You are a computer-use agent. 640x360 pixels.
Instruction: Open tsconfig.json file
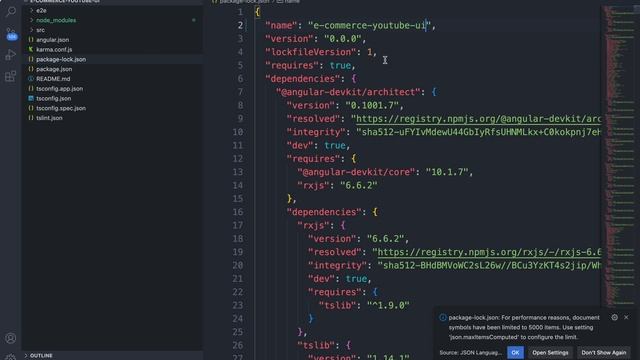(x=53, y=98)
